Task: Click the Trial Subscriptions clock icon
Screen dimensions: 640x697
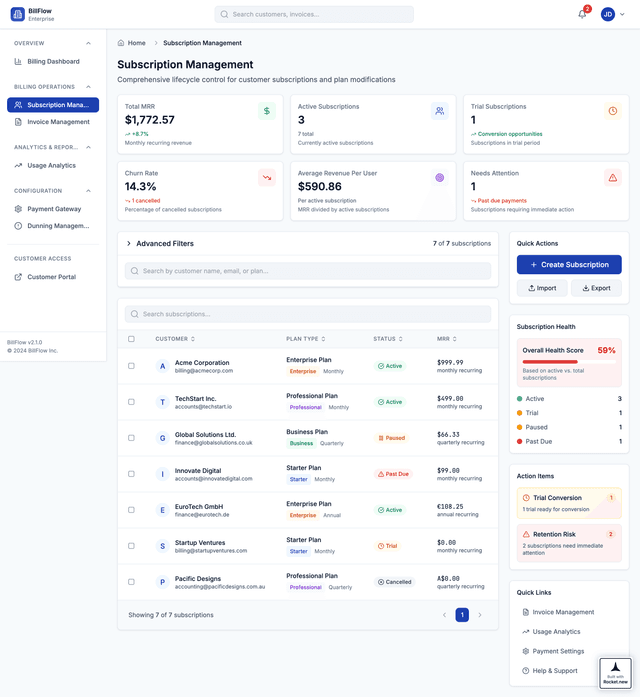Action: (x=612, y=111)
